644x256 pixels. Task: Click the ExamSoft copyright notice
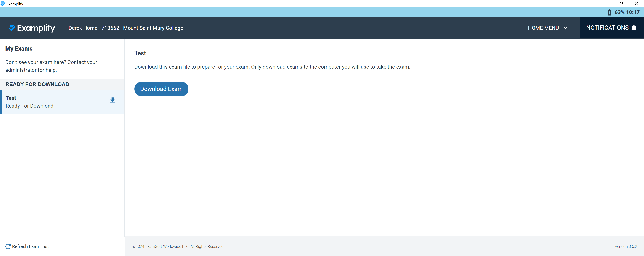pyautogui.click(x=178, y=246)
